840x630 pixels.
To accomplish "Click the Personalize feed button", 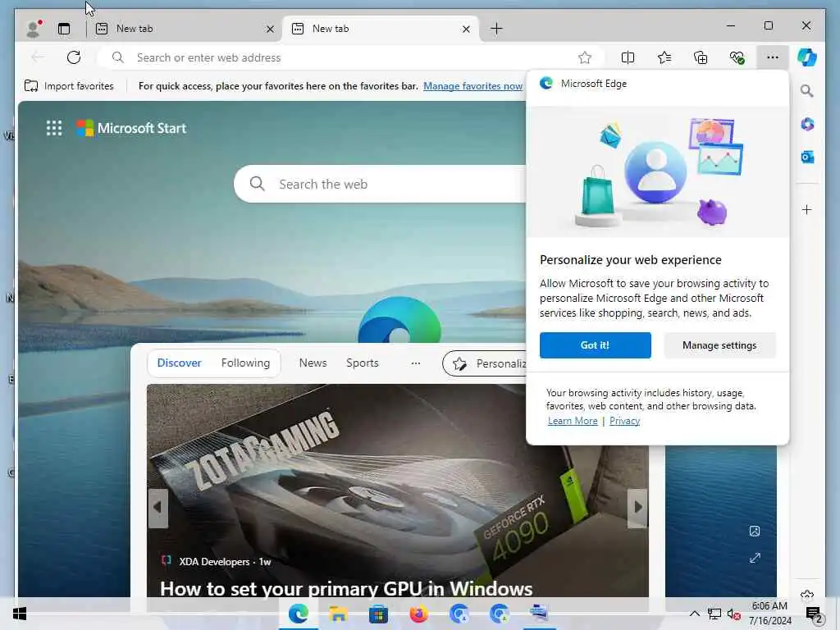I will coord(485,363).
